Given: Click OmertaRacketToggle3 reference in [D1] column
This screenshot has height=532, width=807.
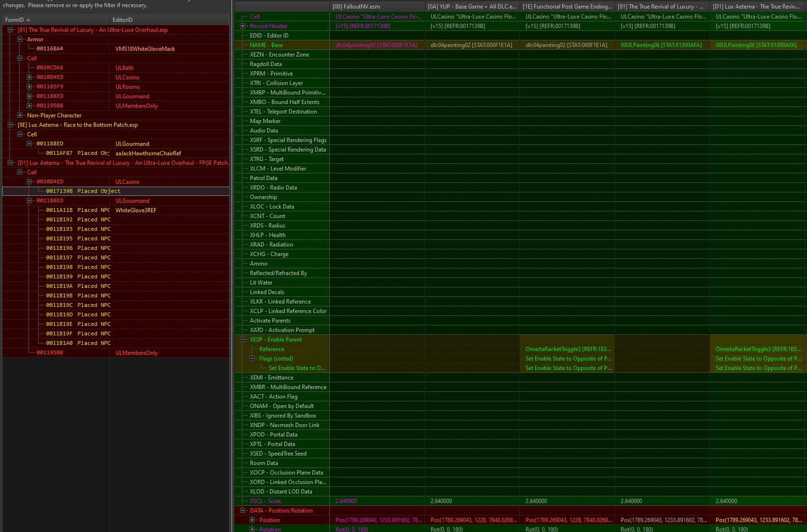Looking at the screenshot, I should tap(758, 349).
